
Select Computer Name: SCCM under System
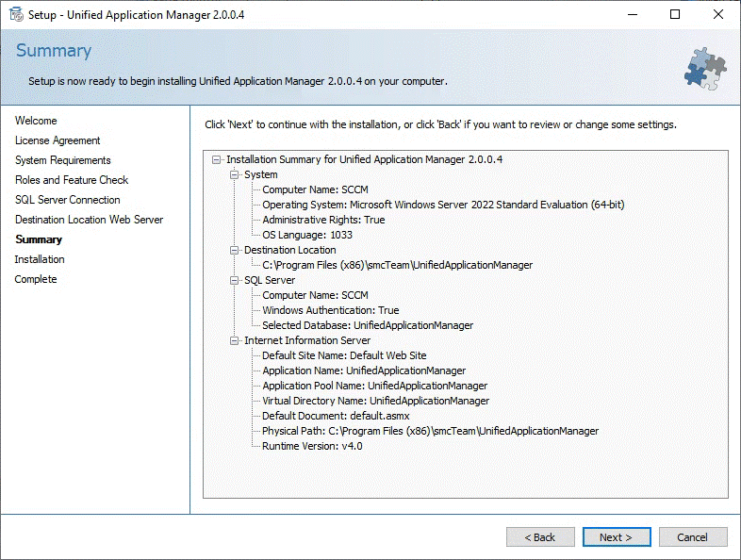pos(315,190)
